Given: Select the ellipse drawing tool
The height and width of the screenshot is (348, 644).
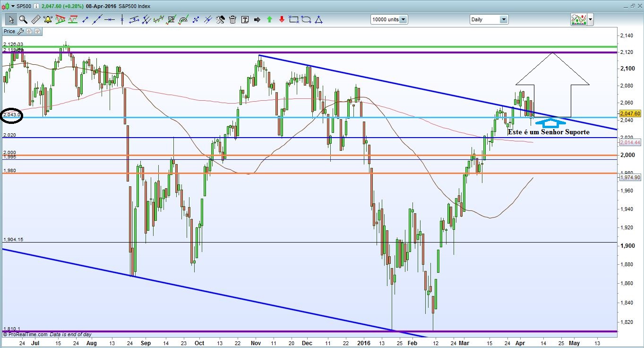Looking at the screenshot, I should (306, 19).
